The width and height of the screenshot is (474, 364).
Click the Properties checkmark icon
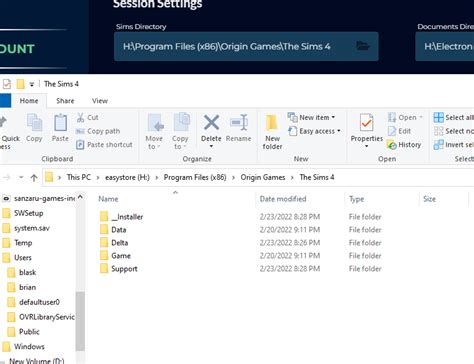[x=366, y=122]
